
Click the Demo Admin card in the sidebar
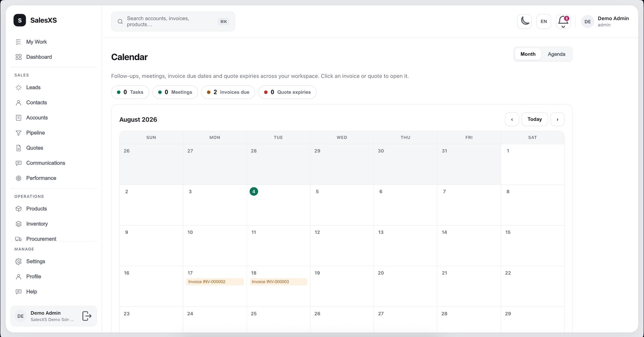(53, 316)
